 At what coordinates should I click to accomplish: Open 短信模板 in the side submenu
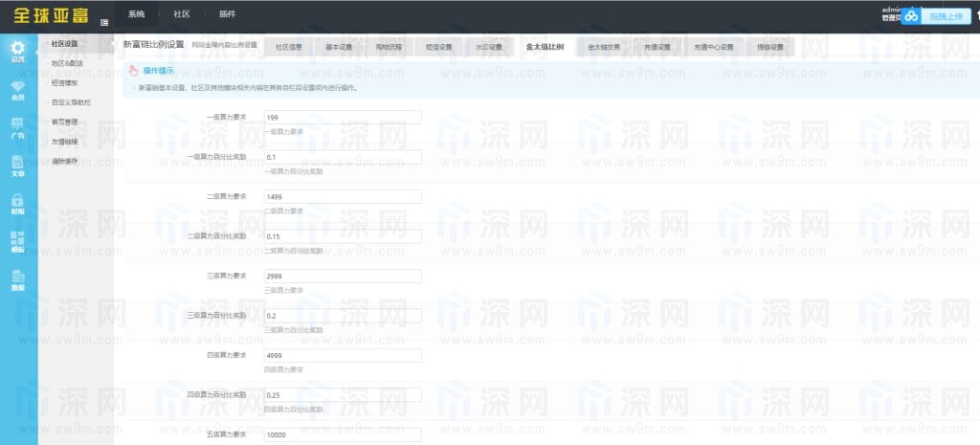coord(65,82)
